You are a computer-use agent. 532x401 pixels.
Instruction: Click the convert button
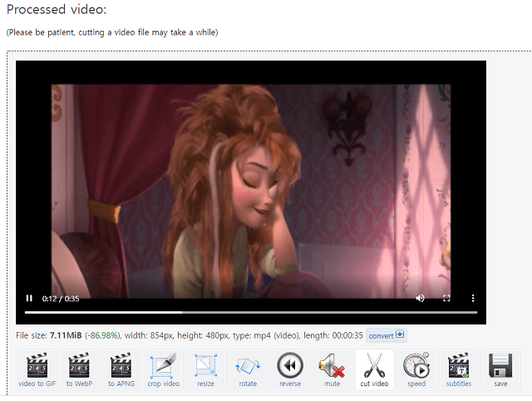pos(387,335)
